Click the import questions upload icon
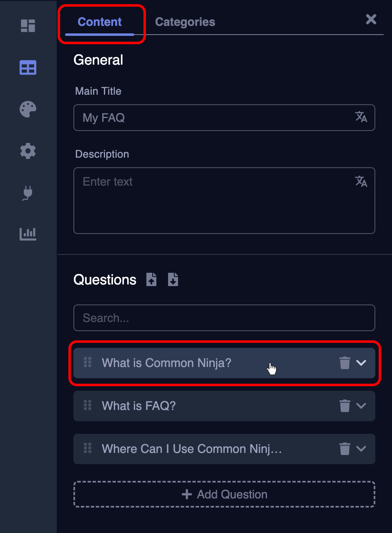Screen dimensions: 392x533 (x=151, y=279)
